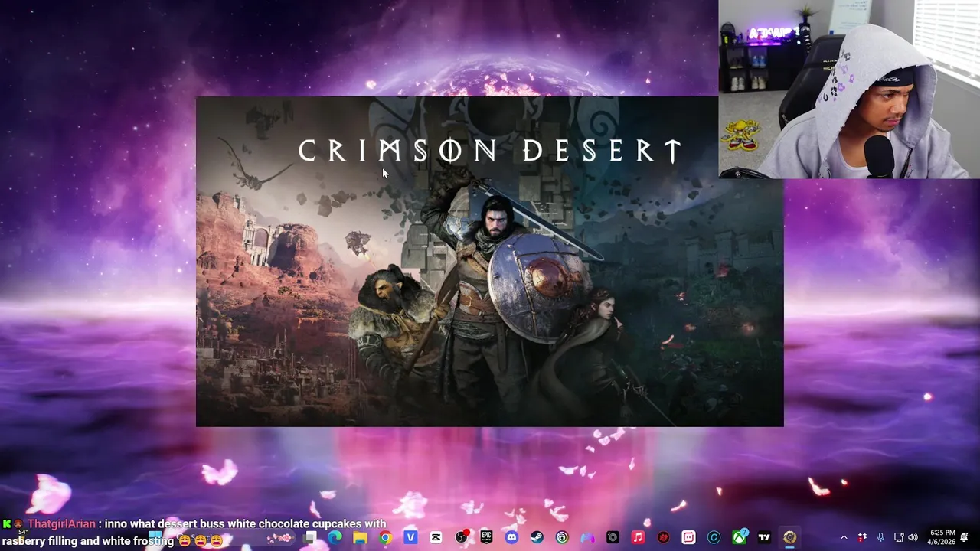Screen dimensions: 980x551
Task: Open the notification center bell icon
Action: [965, 538]
